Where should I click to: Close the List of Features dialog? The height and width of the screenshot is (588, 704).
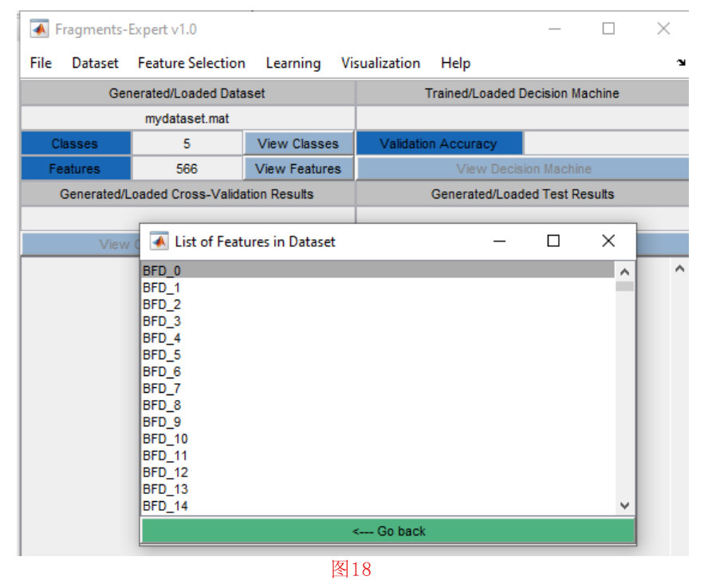608,241
